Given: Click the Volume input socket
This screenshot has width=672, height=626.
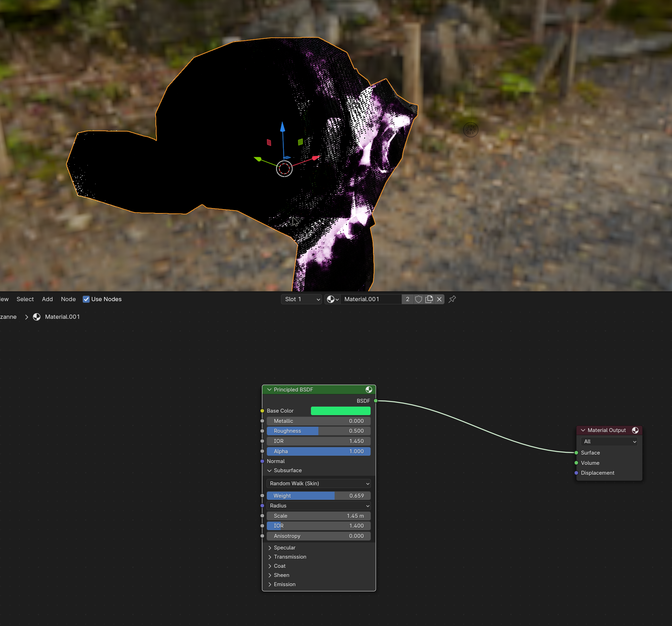Looking at the screenshot, I should (576, 463).
